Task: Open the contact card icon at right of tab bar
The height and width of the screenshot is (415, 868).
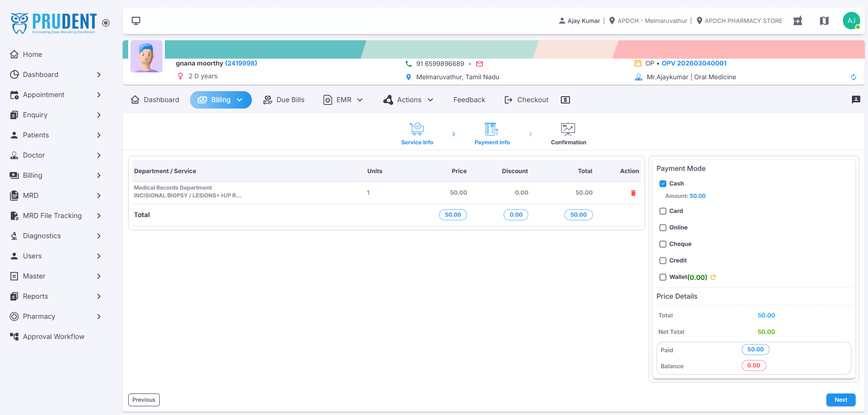Action: tap(856, 99)
